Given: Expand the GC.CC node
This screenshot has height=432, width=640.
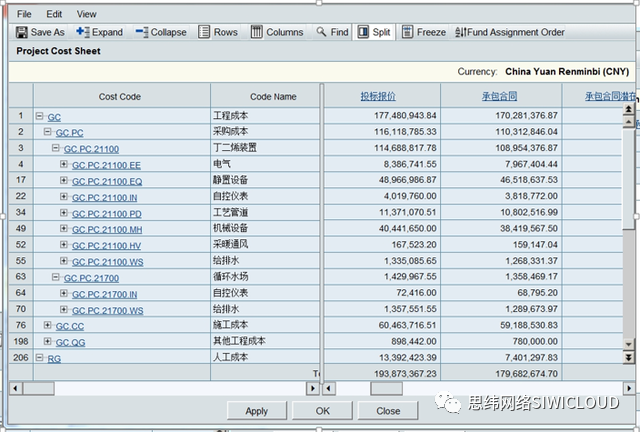Looking at the screenshot, I should [x=47, y=325].
